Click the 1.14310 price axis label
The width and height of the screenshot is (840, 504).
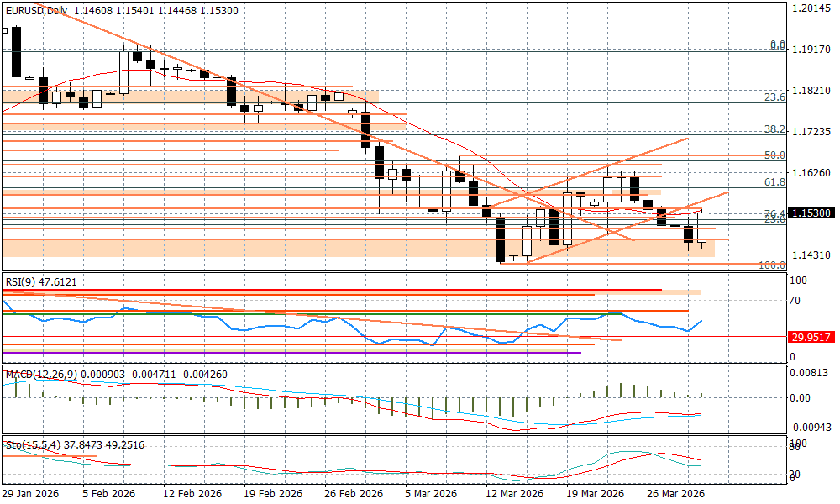coord(811,255)
